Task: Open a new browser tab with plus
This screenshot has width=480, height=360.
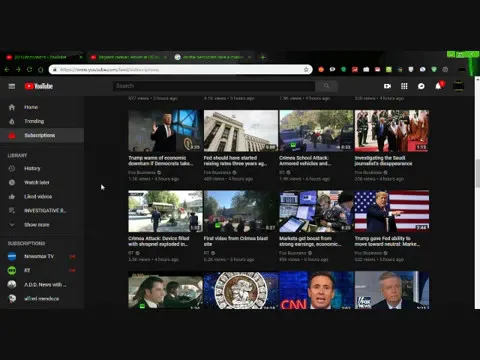Action: pos(263,57)
